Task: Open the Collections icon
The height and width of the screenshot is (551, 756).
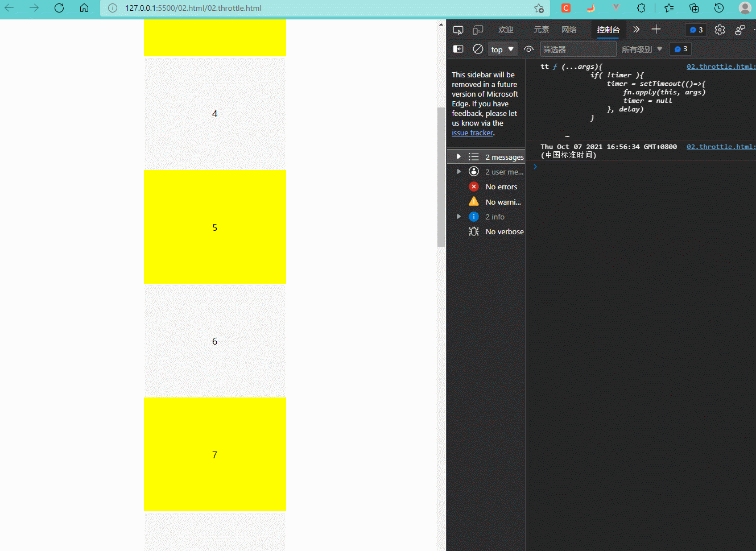Action: (694, 8)
